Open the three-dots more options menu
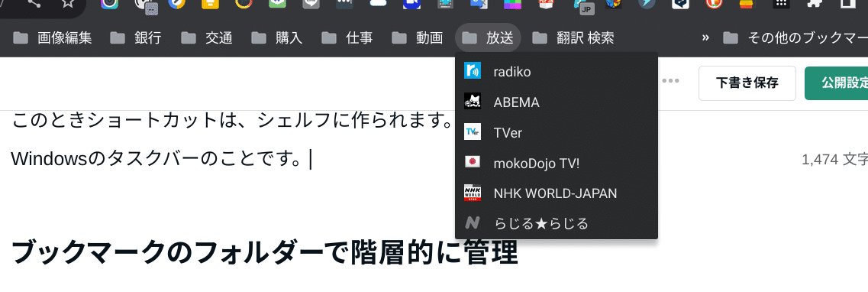This screenshot has height=292, width=868. pyautogui.click(x=670, y=82)
